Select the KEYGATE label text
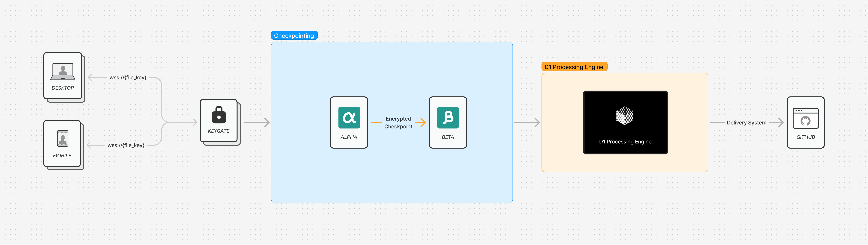This screenshot has width=868, height=245. pyautogui.click(x=219, y=131)
